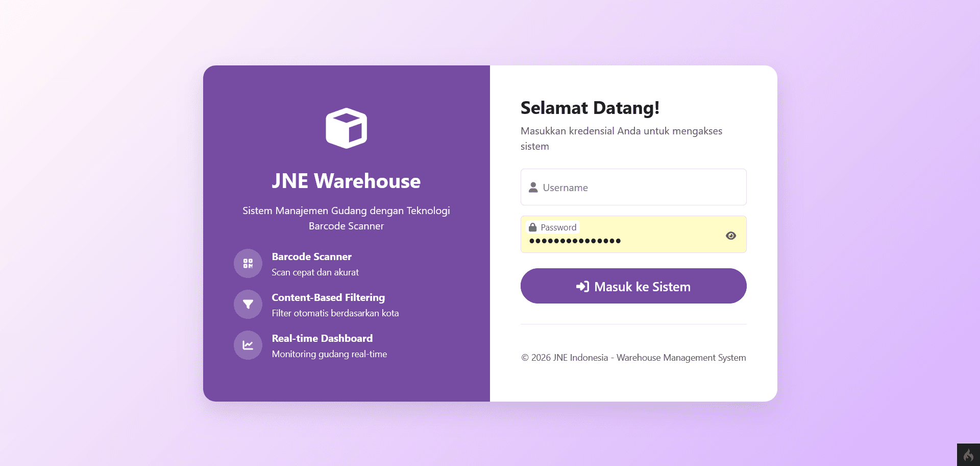The image size is (980, 466).
Task: Click the login arrow icon inside Masuk ke Sistem
Action: tap(582, 287)
